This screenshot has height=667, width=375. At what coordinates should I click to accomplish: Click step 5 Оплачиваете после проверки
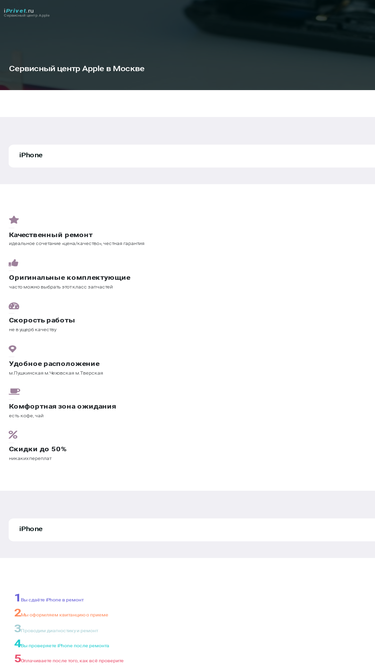[69, 660]
